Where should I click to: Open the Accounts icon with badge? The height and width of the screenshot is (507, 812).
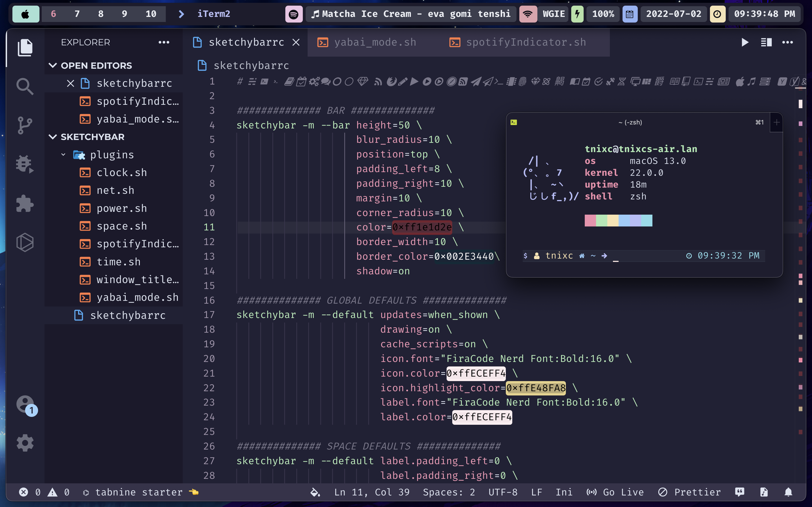pos(25,405)
